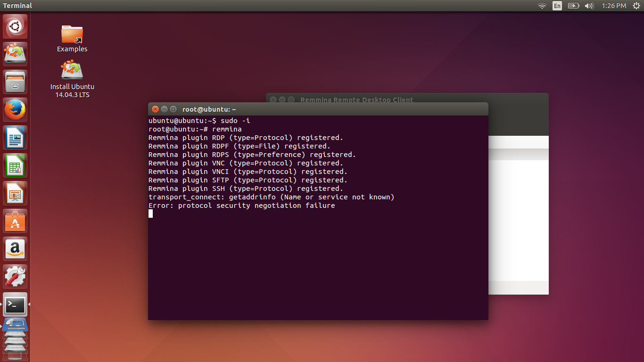
Task: Select the Install Ubuntu 14.04.3 LTS desktop icon
Action: (x=72, y=79)
